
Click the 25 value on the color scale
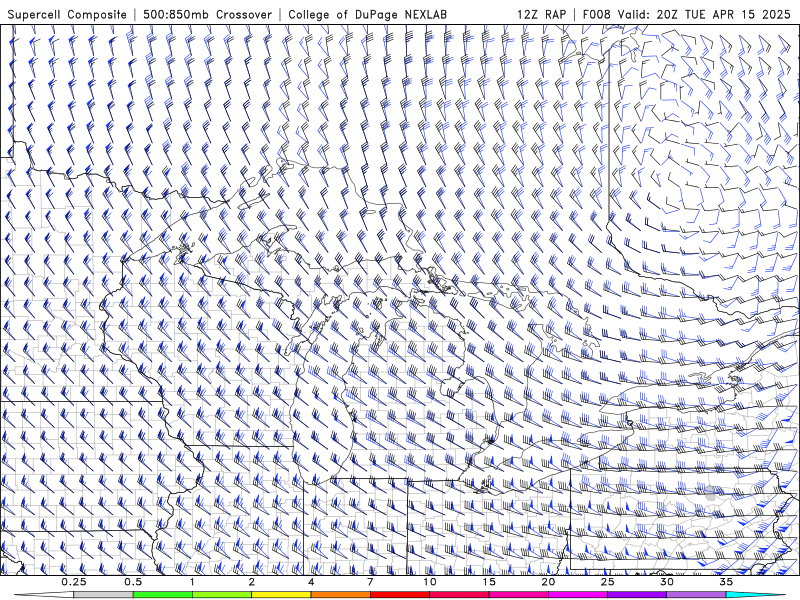pyautogui.click(x=607, y=582)
